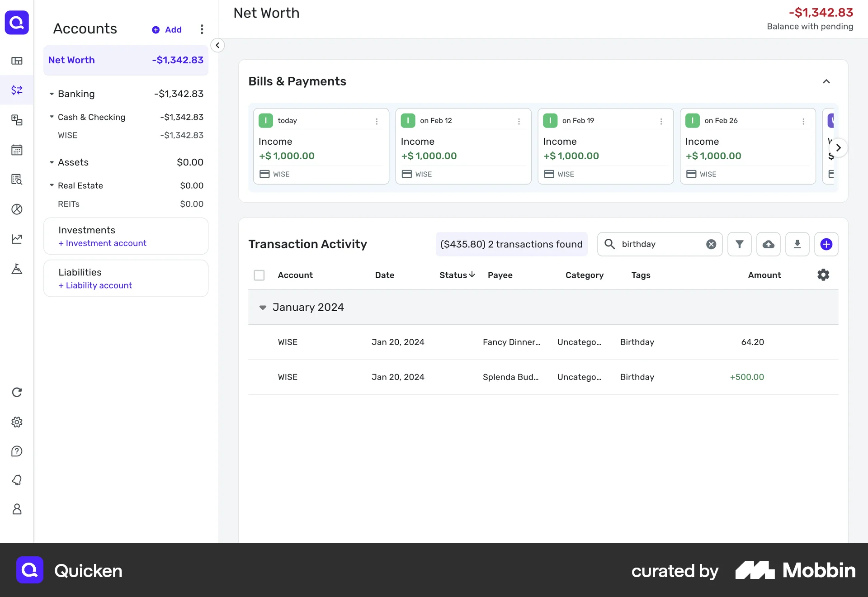The image size is (868, 597).
Task: Open the budgets sidebar icon
Action: 17,120
